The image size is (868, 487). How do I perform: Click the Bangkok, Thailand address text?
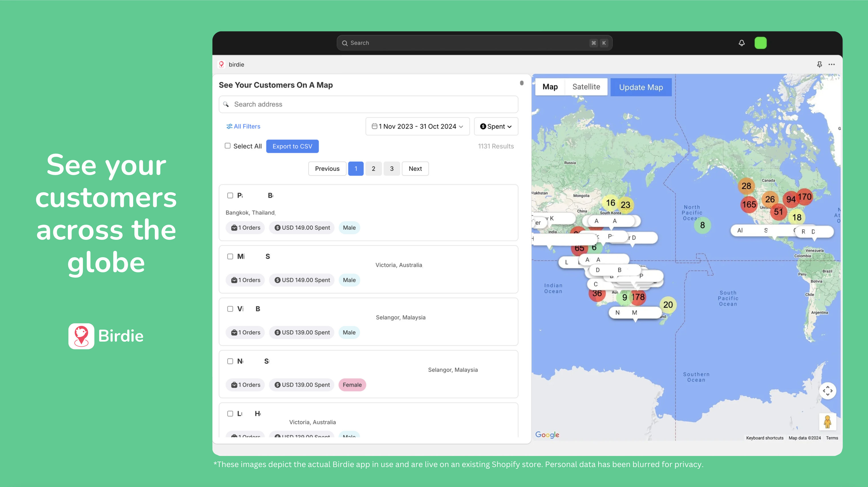[x=250, y=213]
